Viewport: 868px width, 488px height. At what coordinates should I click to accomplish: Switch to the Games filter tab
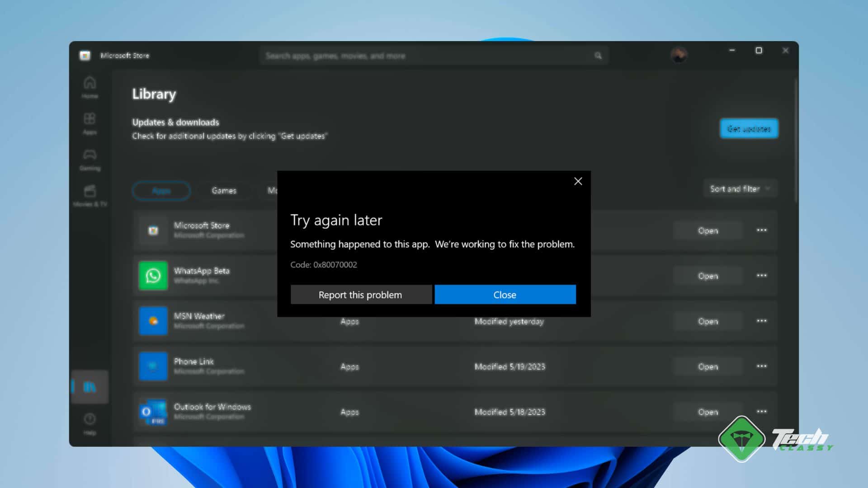coord(224,191)
